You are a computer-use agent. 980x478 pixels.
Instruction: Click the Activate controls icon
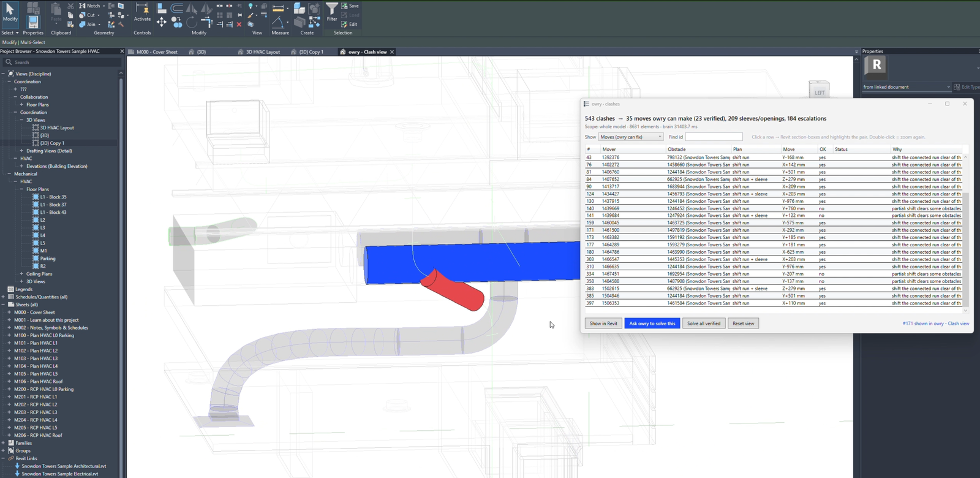click(142, 12)
